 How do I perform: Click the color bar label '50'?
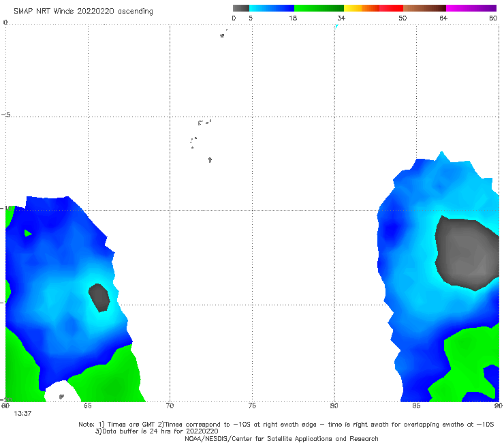pyautogui.click(x=403, y=18)
